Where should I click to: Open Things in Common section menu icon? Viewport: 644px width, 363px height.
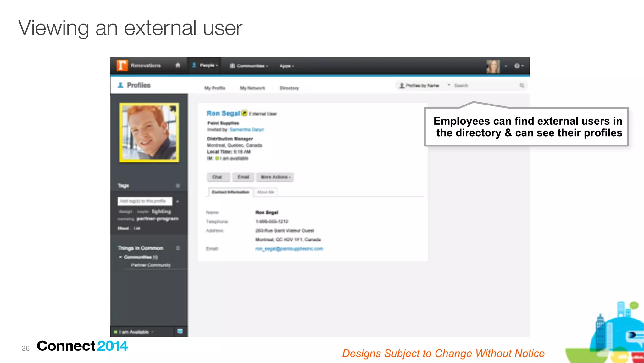tap(178, 248)
